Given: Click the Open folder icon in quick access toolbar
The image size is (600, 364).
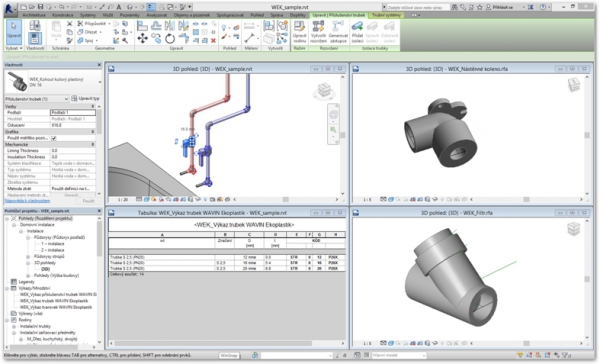Looking at the screenshot, I should point(32,7).
